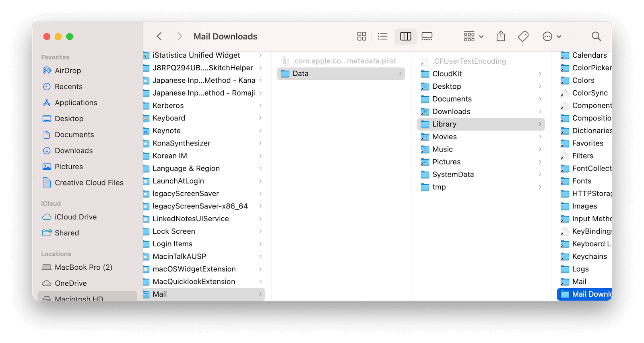
Task: Expand the Keynote folder chevron
Action: (260, 131)
